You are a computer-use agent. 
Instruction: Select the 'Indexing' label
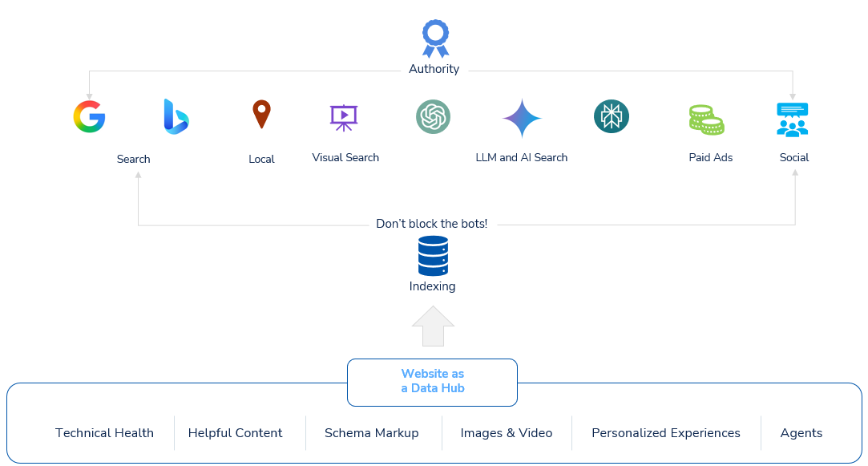pos(432,286)
